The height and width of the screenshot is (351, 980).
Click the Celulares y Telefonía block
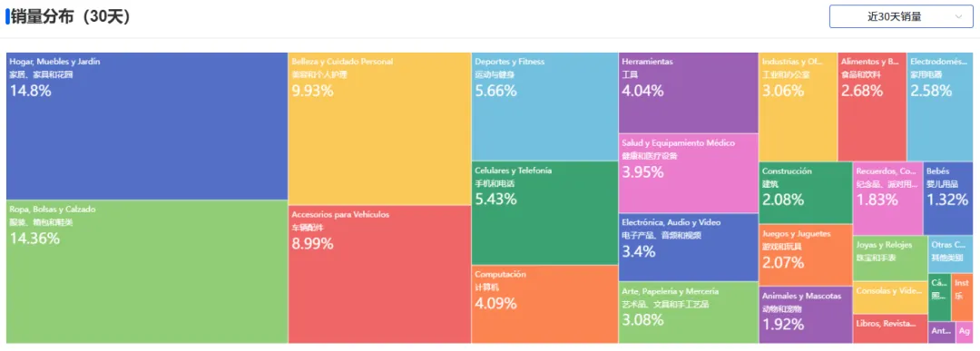[545, 213]
